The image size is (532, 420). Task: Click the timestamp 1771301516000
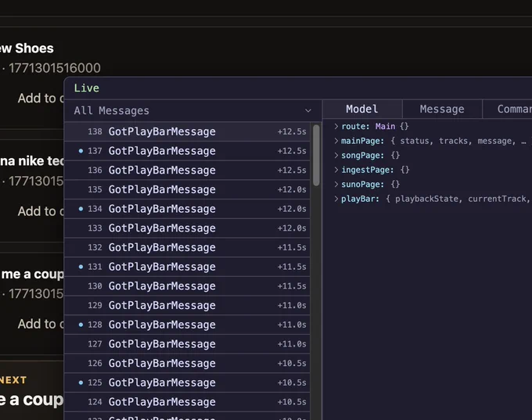[x=55, y=68]
